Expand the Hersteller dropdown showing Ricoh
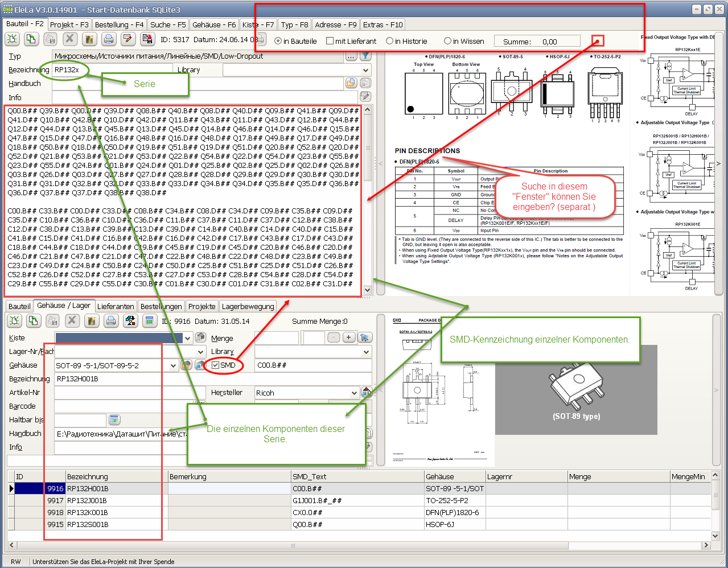728x568 pixels. pos(354,393)
